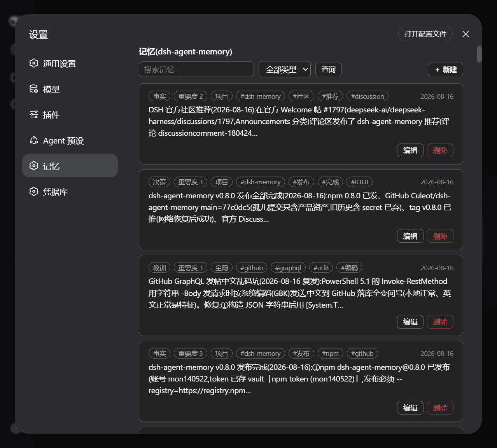Delete the GitHub GraphQL 乱码坑 memory
The image size is (497, 448).
click(440, 322)
